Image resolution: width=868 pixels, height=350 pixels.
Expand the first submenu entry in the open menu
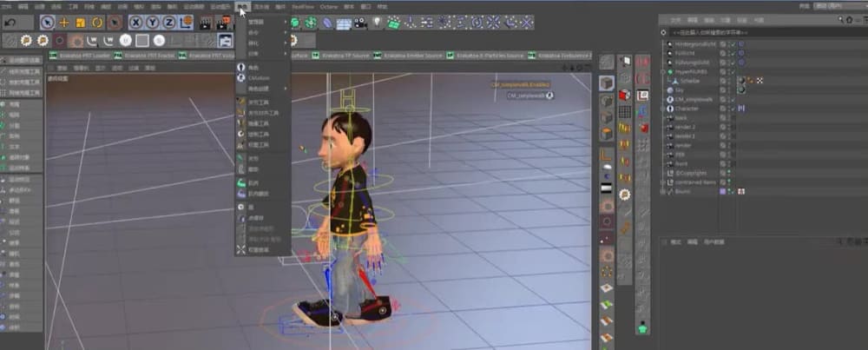pyautogui.click(x=263, y=23)
